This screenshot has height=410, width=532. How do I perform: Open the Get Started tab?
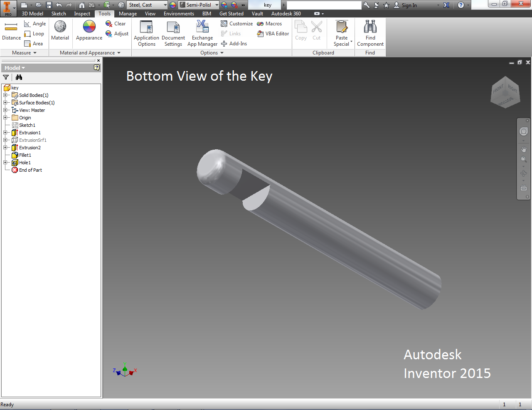[x=232, y=14]
